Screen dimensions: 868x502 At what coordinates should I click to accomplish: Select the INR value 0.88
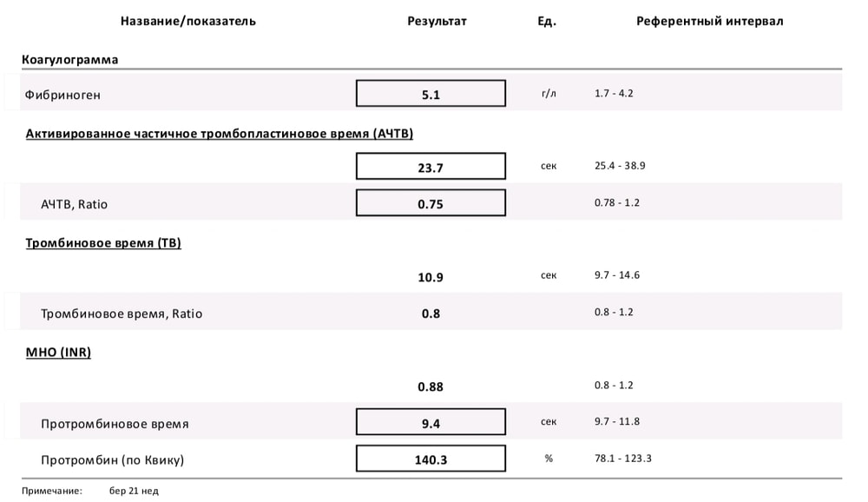[431, 386]
